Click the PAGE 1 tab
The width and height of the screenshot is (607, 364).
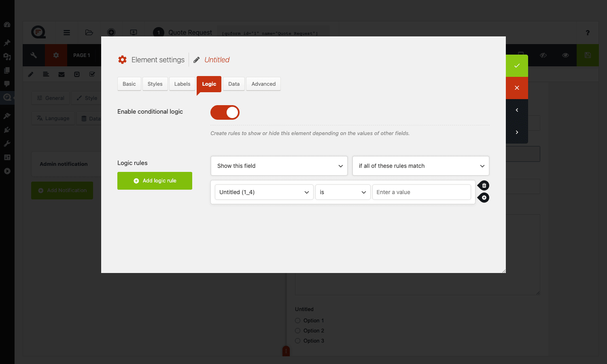[x=82, y=55]
